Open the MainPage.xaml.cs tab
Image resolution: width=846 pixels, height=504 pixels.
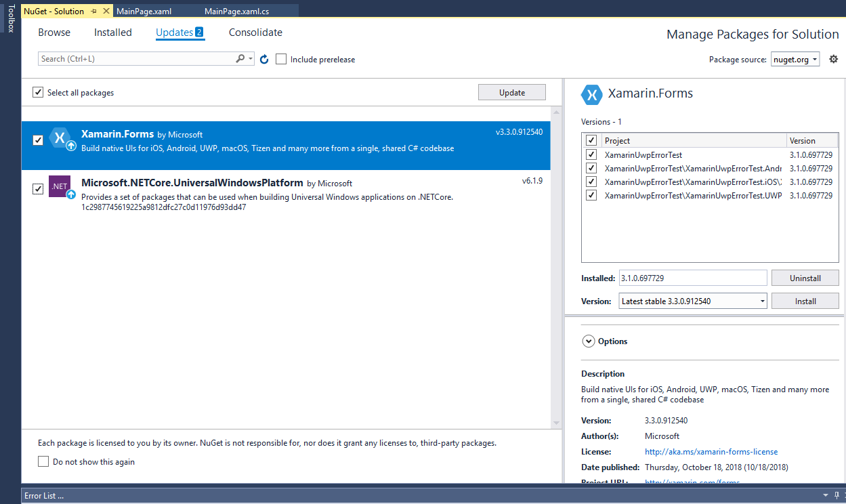[236, 11]
